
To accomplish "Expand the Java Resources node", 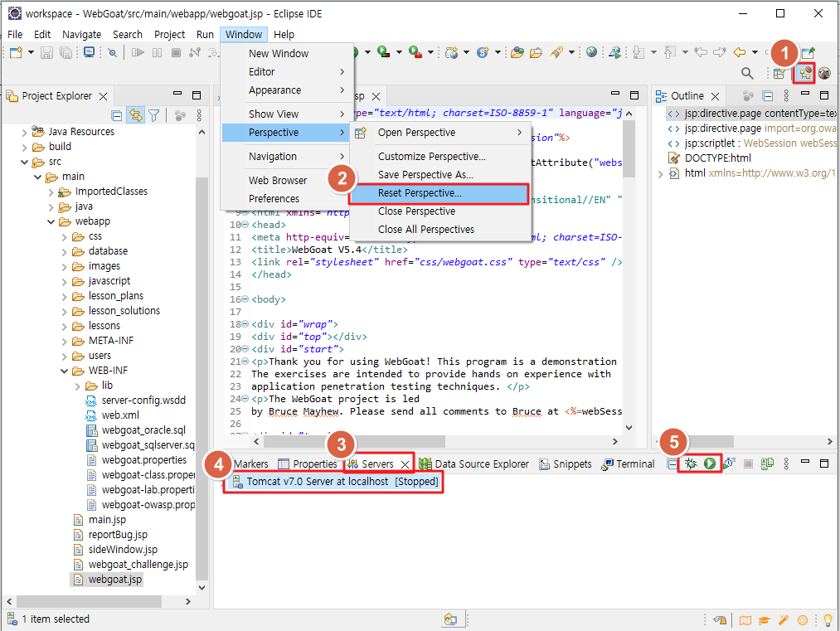I will click(x=25, y=132).
